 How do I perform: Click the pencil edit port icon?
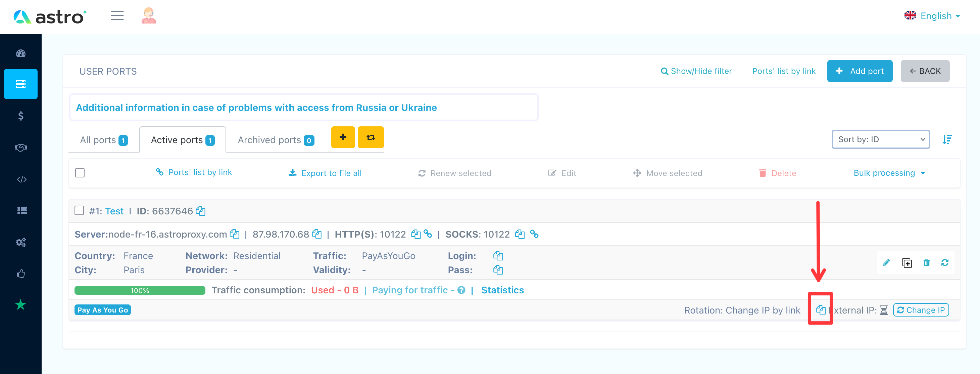pos(886,262)
